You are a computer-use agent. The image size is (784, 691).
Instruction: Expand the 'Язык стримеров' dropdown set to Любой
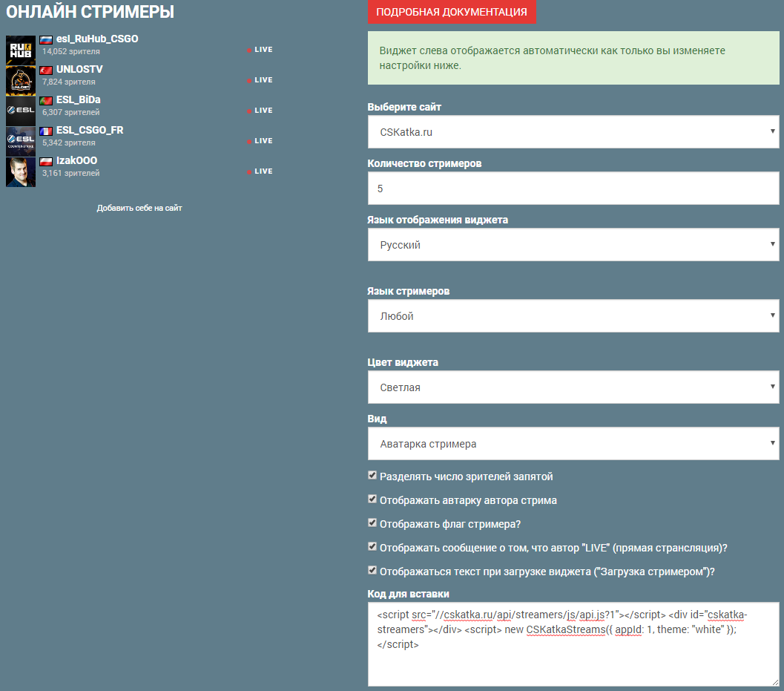pyautogui.click(x=573, y=316)
